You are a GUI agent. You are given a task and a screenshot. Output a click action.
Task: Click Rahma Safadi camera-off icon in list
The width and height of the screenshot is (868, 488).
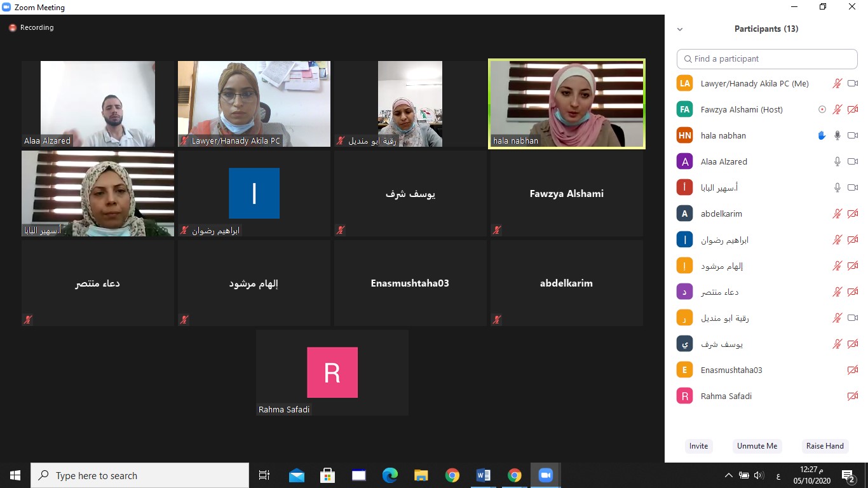853,396
